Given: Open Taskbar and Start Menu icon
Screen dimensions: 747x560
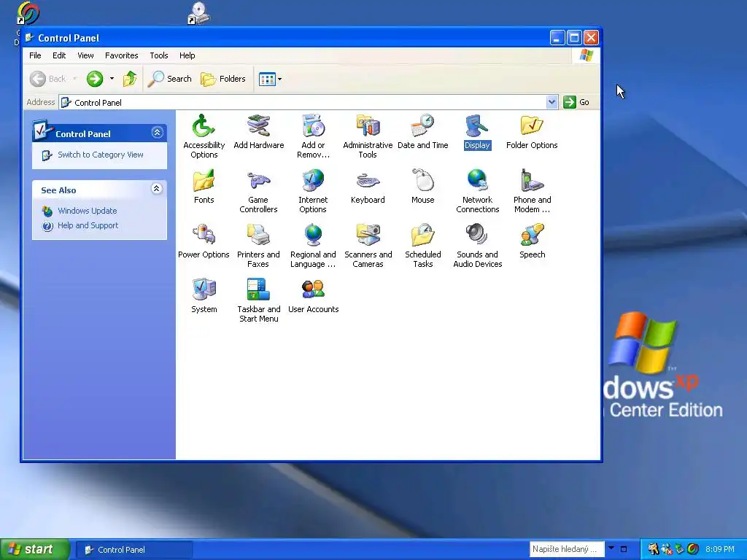Looking at the screenshot, I should (259, 300).
